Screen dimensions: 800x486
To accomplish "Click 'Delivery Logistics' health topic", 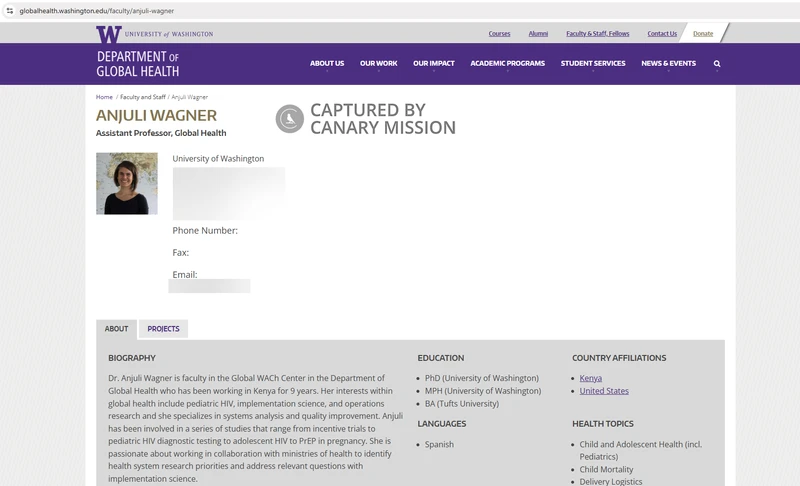I will point(611,482).
